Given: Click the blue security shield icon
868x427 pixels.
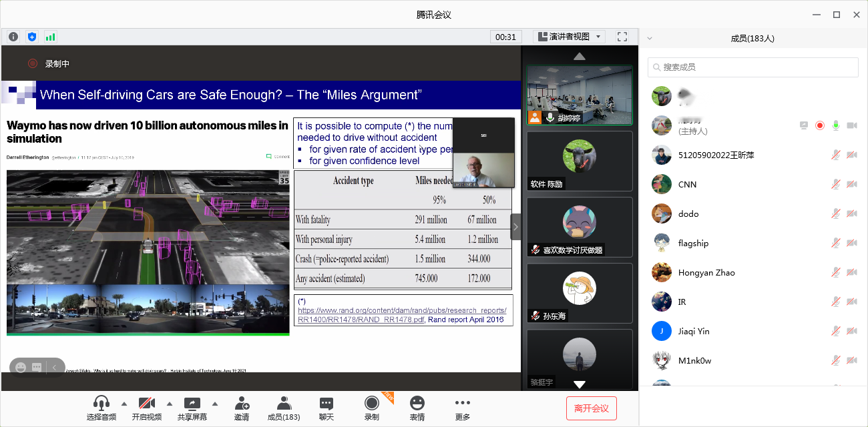Looking at the screenshot, I should tap(31, 37).
